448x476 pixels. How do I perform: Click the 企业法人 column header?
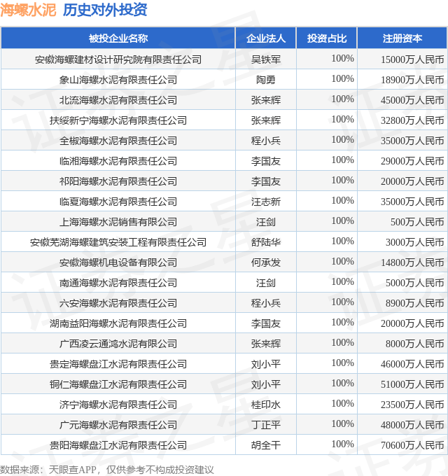click(266, 38)
